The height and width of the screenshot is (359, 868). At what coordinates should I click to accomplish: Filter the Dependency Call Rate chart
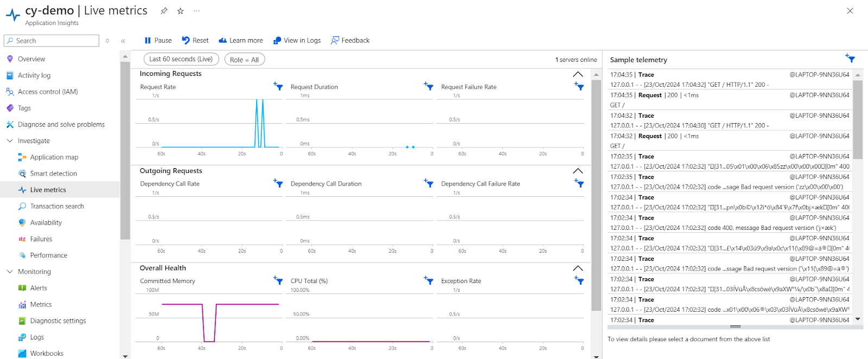click(278, 183)
